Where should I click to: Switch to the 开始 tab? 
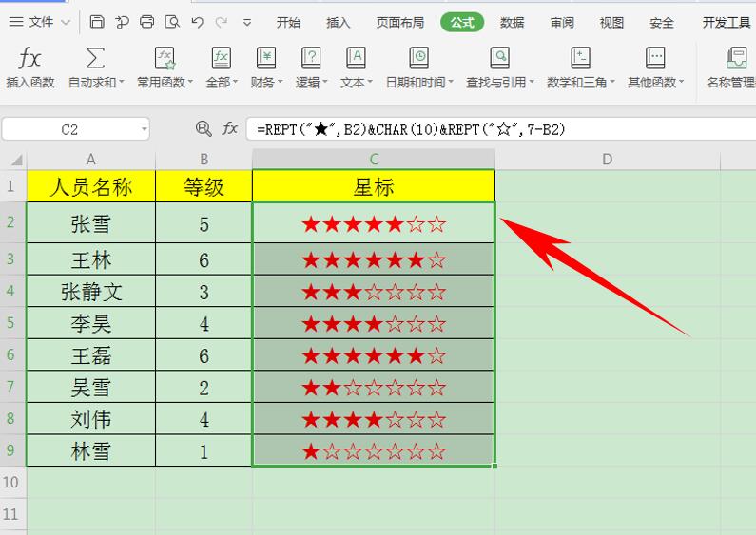pyautogui.click(x=288, y=22)
